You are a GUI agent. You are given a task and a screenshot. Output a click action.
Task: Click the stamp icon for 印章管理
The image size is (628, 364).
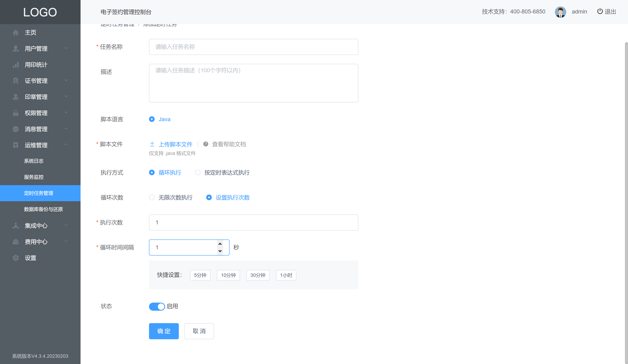(x=16, y=97)
